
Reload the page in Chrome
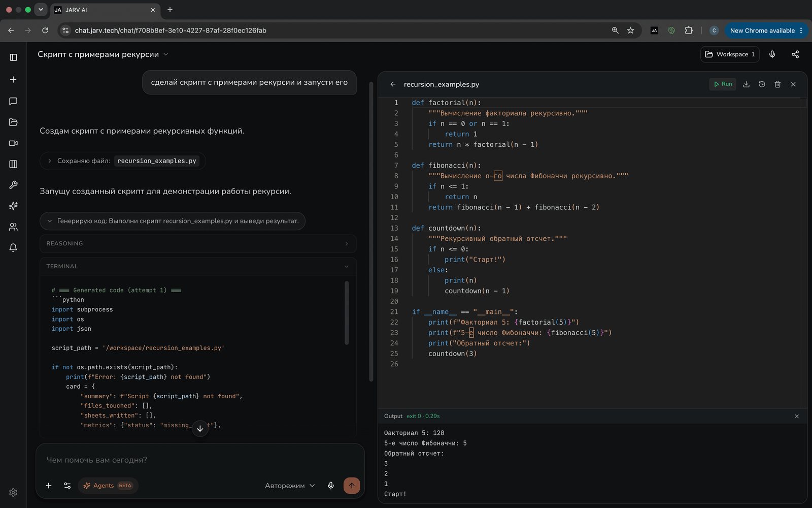tap(45, 30)
